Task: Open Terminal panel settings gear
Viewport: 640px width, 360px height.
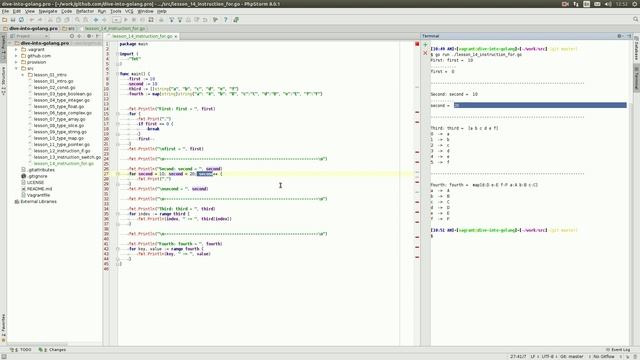Action: pyautogui.click(x=620, y=36)
